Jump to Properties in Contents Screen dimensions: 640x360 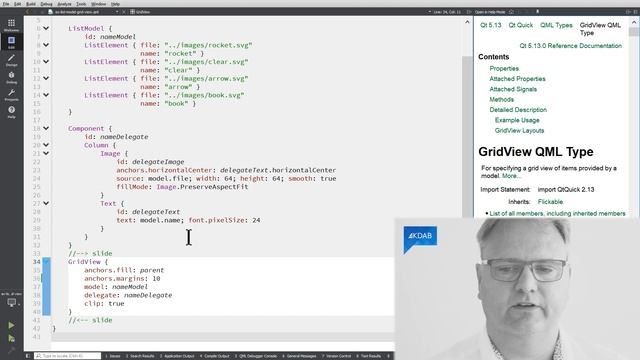[504, 69]
